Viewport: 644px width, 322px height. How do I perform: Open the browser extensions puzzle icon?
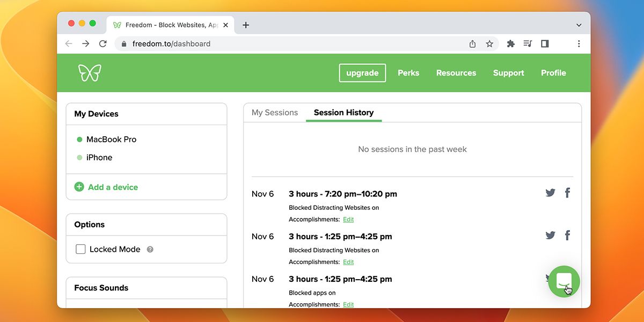pos(511,44)
